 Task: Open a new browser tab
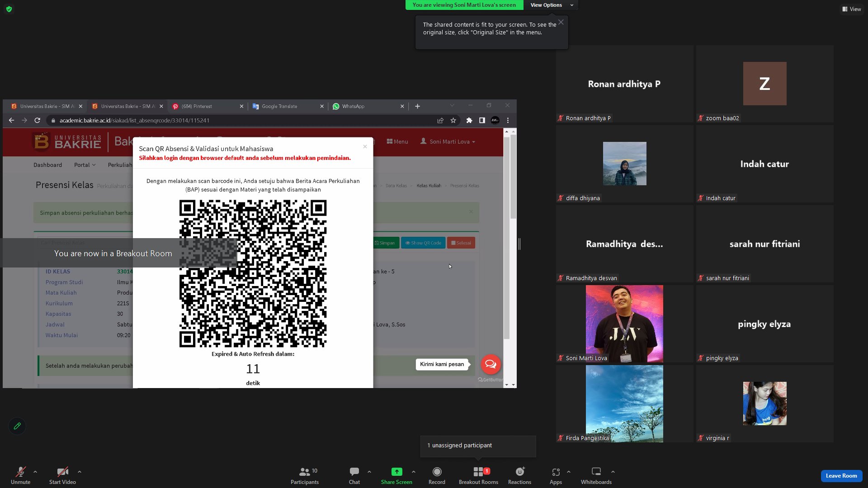pyautogui.click(x=417, y=106)
